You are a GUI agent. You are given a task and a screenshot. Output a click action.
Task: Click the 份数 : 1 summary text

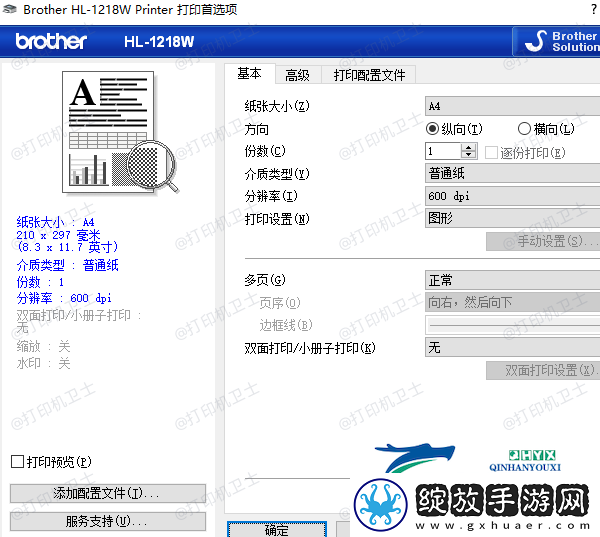40,282
